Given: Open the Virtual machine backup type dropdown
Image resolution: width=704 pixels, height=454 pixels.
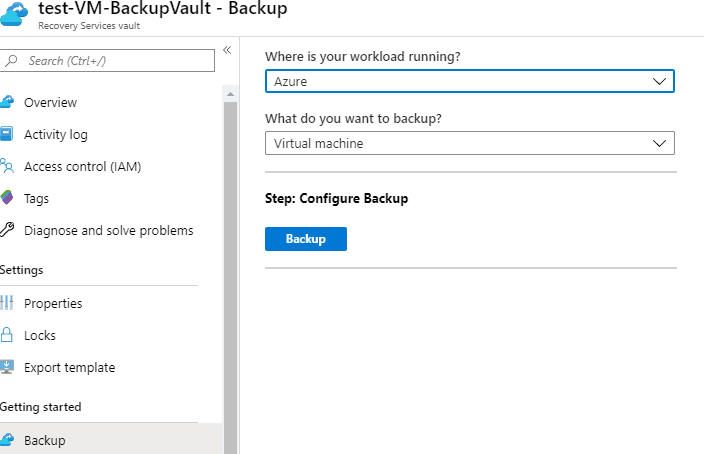Looking at the screenshot, I should 470,143.
